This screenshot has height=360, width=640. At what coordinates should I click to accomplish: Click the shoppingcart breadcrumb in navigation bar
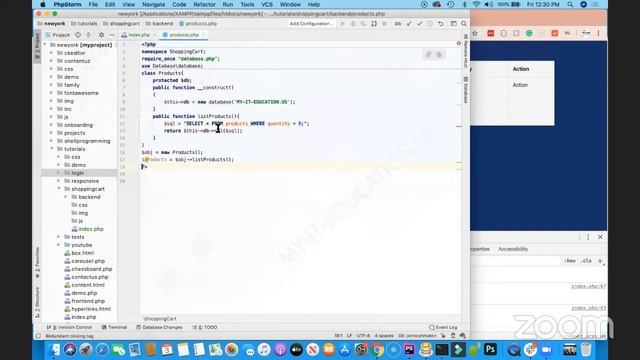pos(122,24)
